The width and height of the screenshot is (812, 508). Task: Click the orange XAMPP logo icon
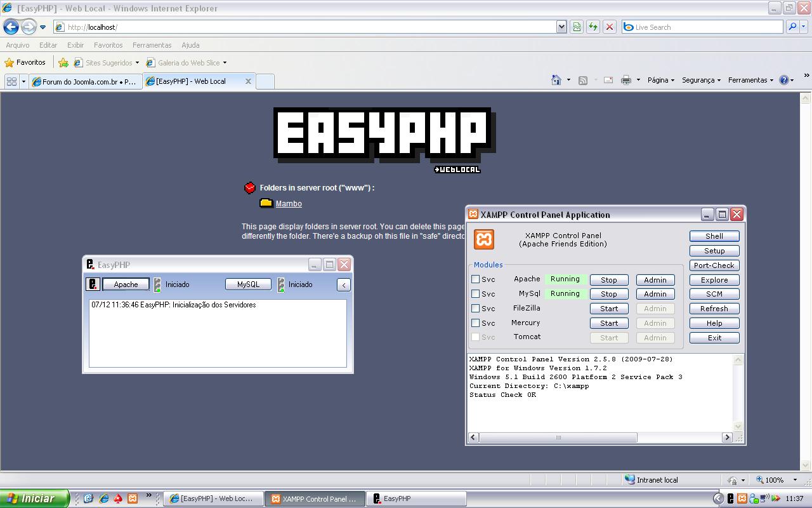pyautogui.click(x=484, y=239)
